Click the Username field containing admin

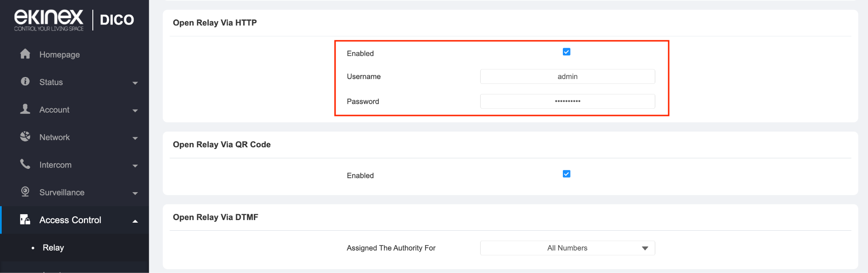(x=568, y=77)
